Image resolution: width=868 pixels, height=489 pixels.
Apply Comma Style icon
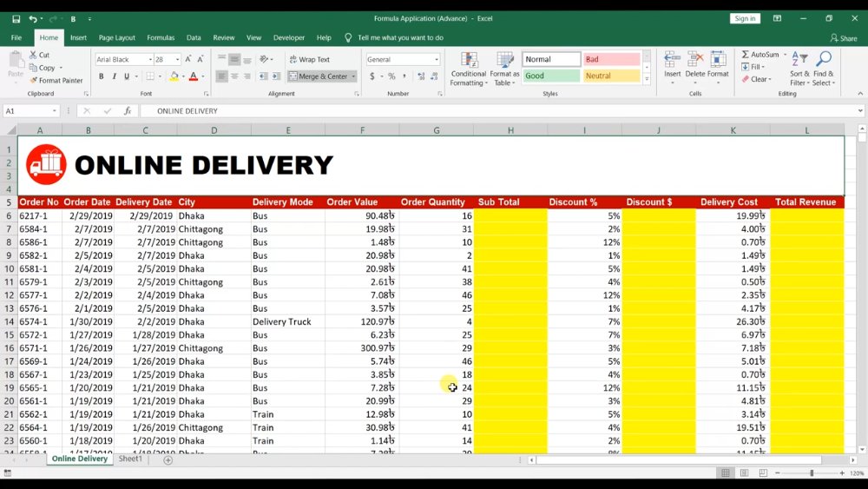(x=404, y=76)
